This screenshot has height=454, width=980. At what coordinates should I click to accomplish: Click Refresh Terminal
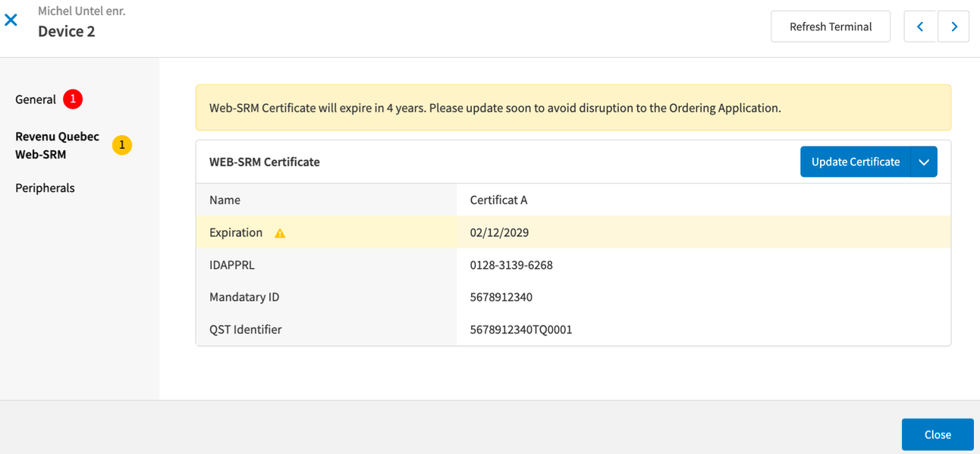(831, 26)
